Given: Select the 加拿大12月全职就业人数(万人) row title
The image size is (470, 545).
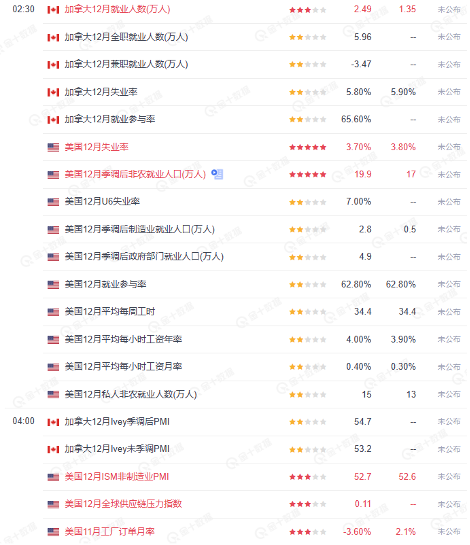Looking at the screenshot, I should pyautogui.click(x=126, y=36).
